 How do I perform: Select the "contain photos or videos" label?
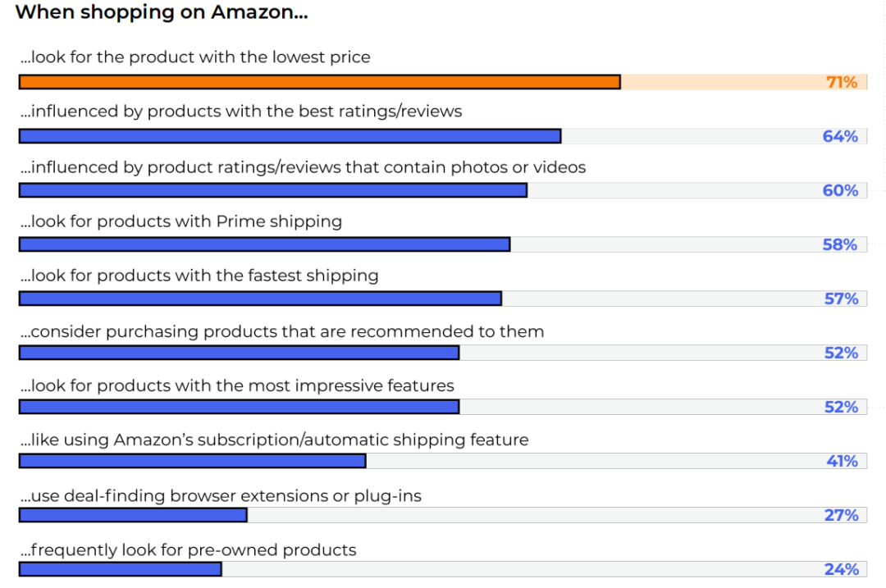[x=303, y=167]
